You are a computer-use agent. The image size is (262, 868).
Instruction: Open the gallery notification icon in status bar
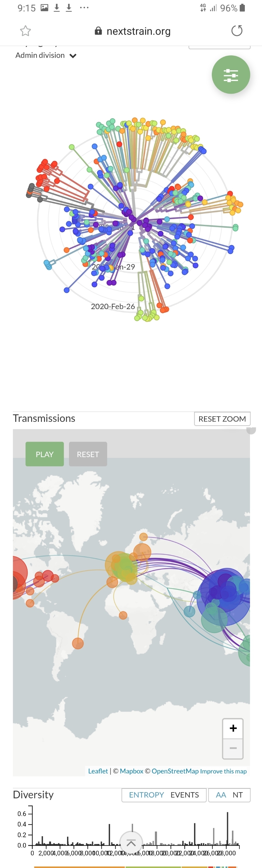tap(44, 8)
